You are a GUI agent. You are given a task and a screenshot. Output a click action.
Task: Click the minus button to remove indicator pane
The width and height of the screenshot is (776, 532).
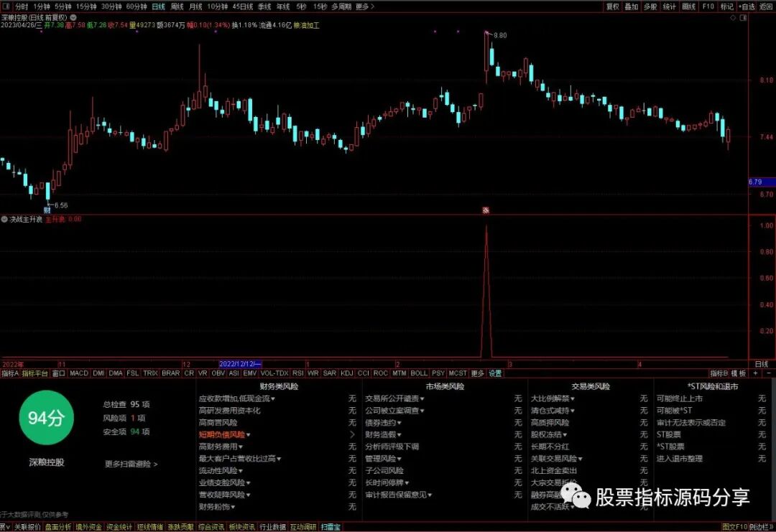769,373
